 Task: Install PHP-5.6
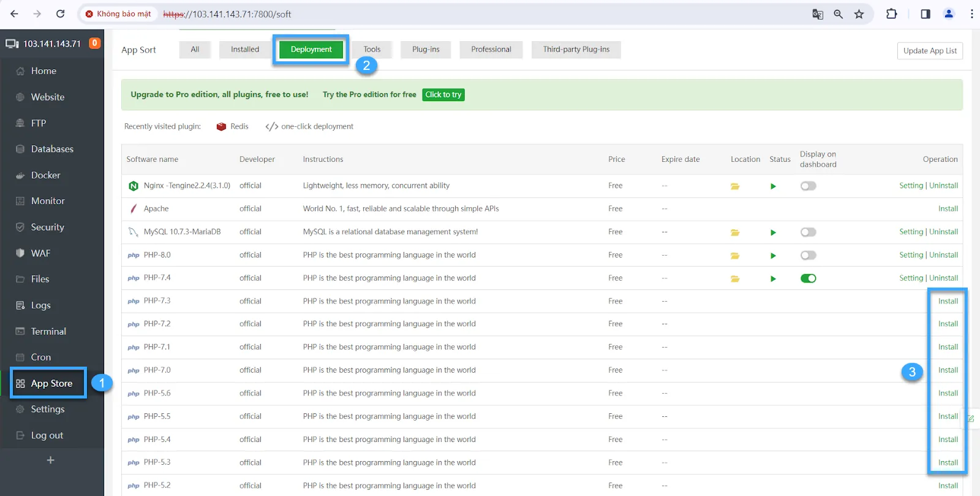(x=948, y=393)
